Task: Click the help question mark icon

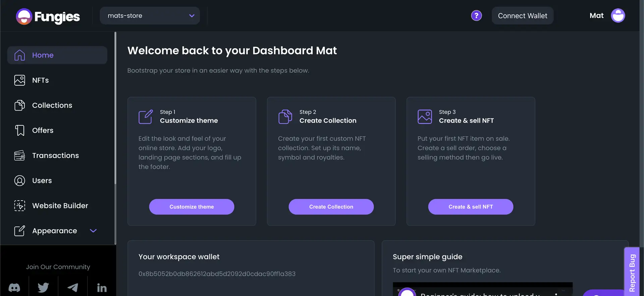Action: pos(476,16)
